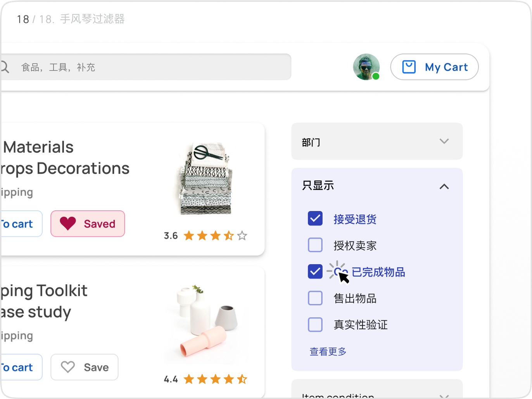Enable the 授权卖家 checkbox
The image size is (532, 399).
(x=315, y=245)
